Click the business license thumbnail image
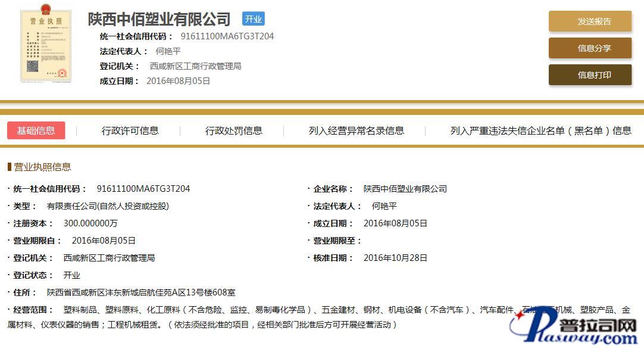 click(x=45, y=46)
